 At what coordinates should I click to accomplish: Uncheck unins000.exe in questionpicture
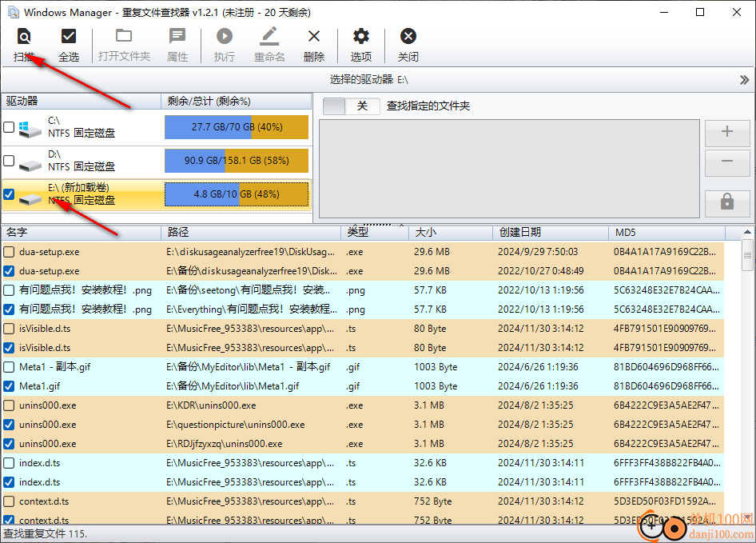9,425
